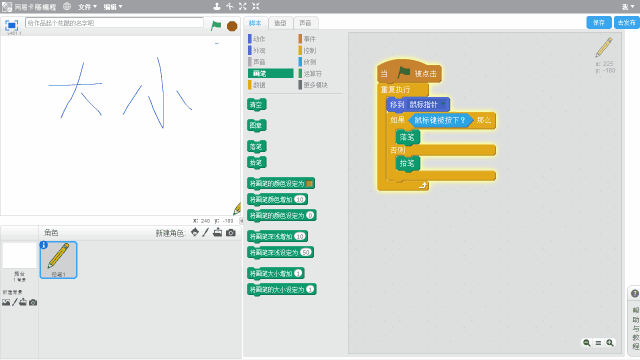Click value 0 in pen color set block

click(310, 215)
